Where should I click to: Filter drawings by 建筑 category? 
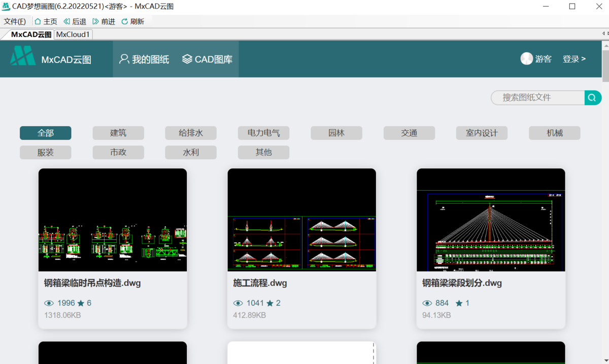pos(118,133)
